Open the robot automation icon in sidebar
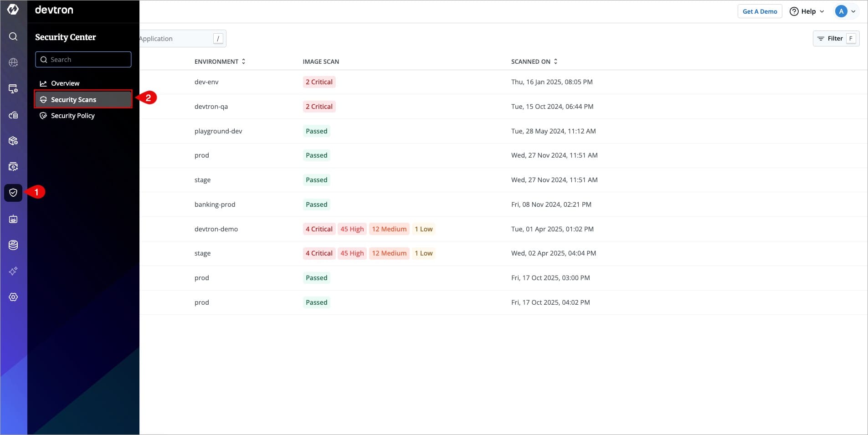The height and width of the screenshot is (435, 868). pyautogui.click(x=13, y=219)
